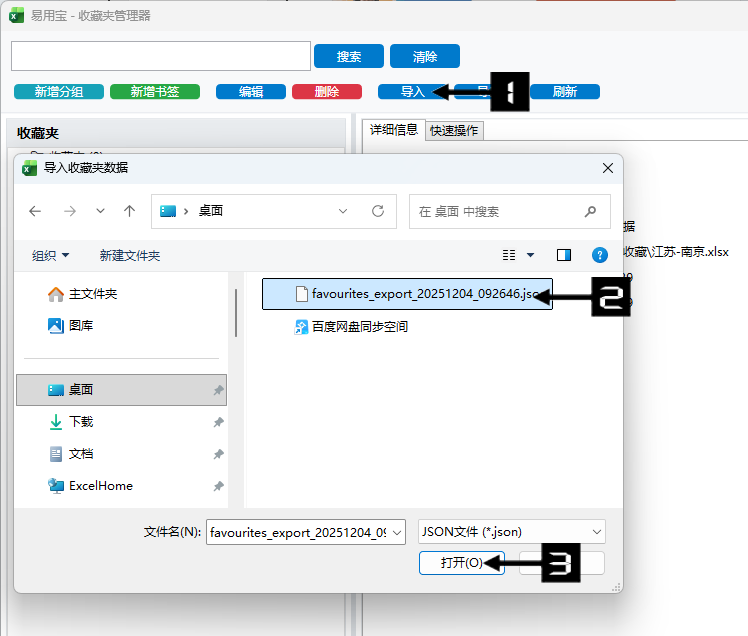Click the 打开(O) button

pyautogui.click(x=461, y=563)
